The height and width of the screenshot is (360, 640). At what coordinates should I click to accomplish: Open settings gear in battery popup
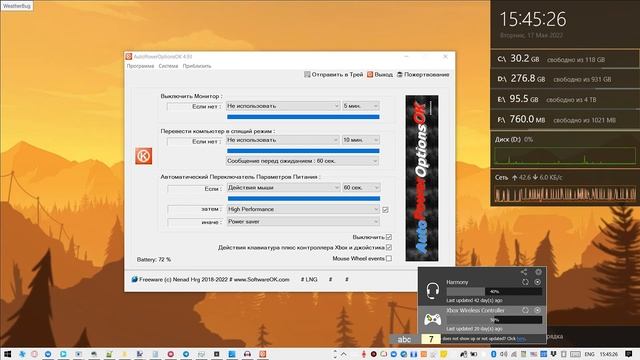(538, 272)
